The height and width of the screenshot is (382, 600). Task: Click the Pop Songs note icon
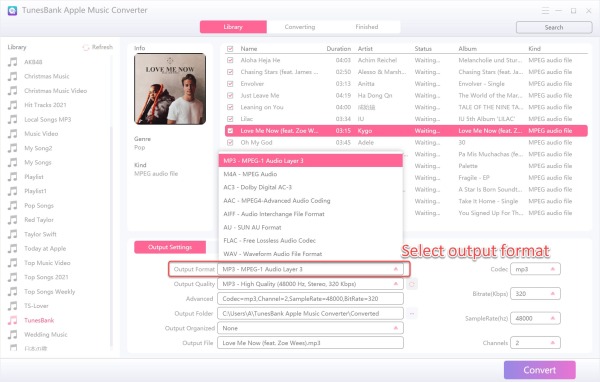tap(13, 205)
